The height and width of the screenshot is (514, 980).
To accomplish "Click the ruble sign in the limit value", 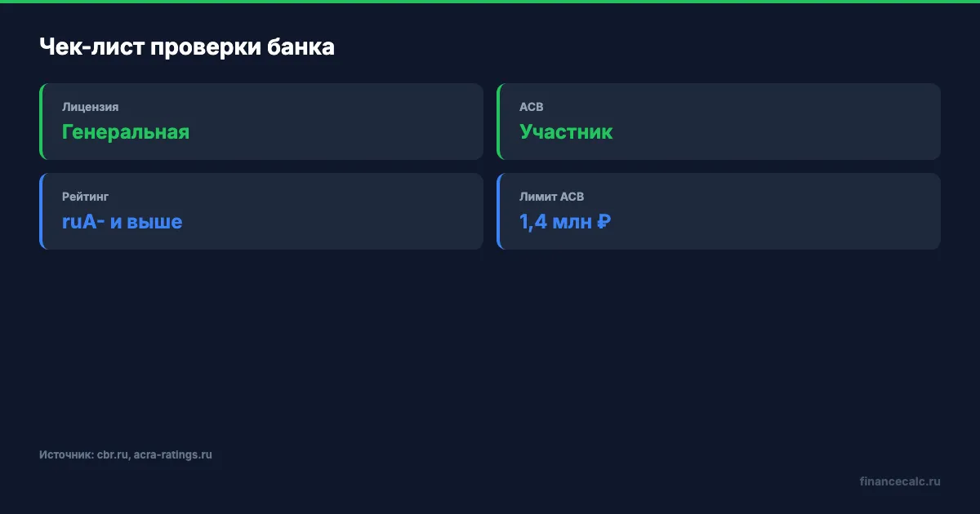I will click(604, 221).
